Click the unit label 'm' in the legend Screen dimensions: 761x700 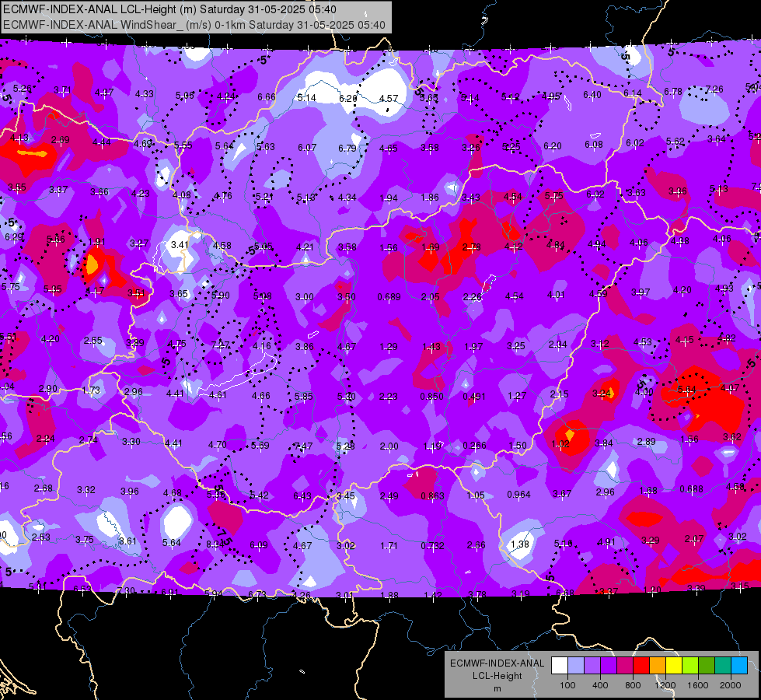(497, 689)
